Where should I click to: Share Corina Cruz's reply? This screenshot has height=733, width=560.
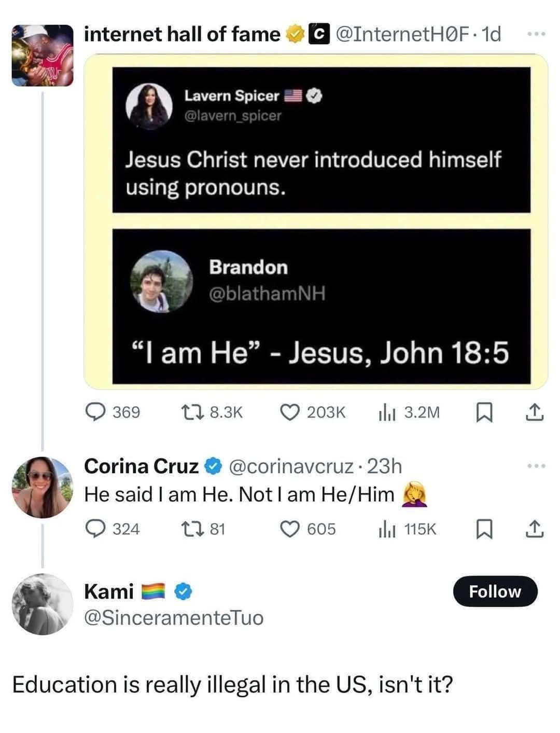tap(535, 529)
